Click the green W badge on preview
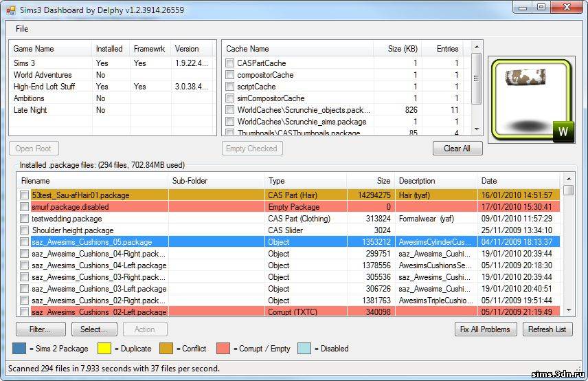This screenshot has width=588, height=381. (x=563, y=132)
